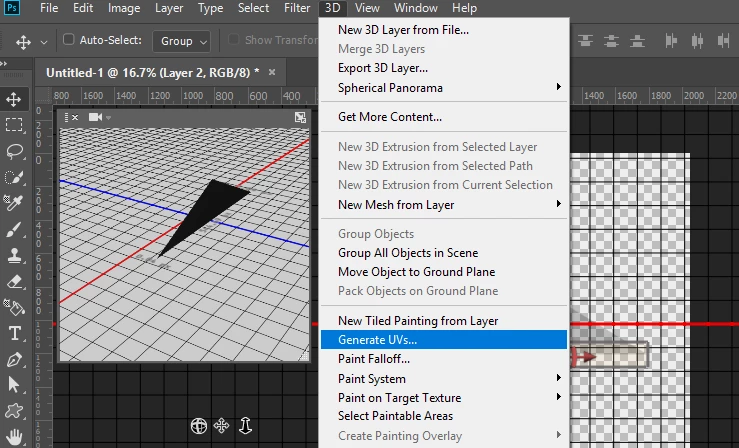Expand the toolbox panel double arrows
Screen dimensions: 739x448
[4, 64]
